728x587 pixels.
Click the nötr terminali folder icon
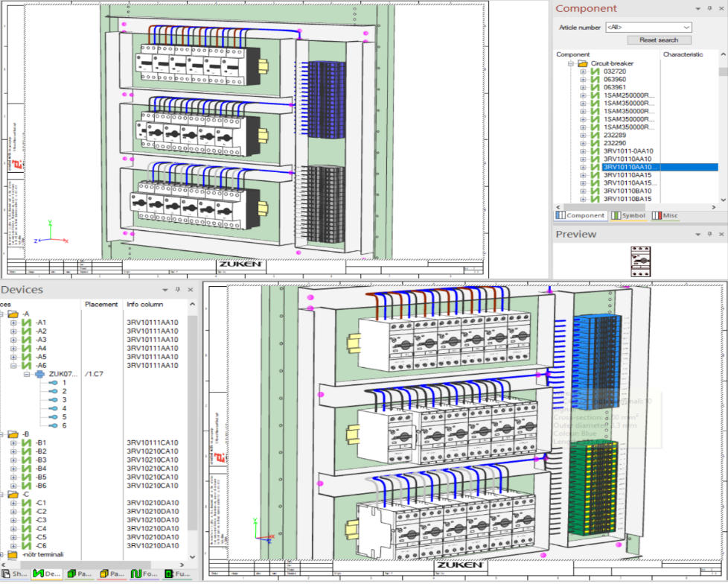(13, 554)
